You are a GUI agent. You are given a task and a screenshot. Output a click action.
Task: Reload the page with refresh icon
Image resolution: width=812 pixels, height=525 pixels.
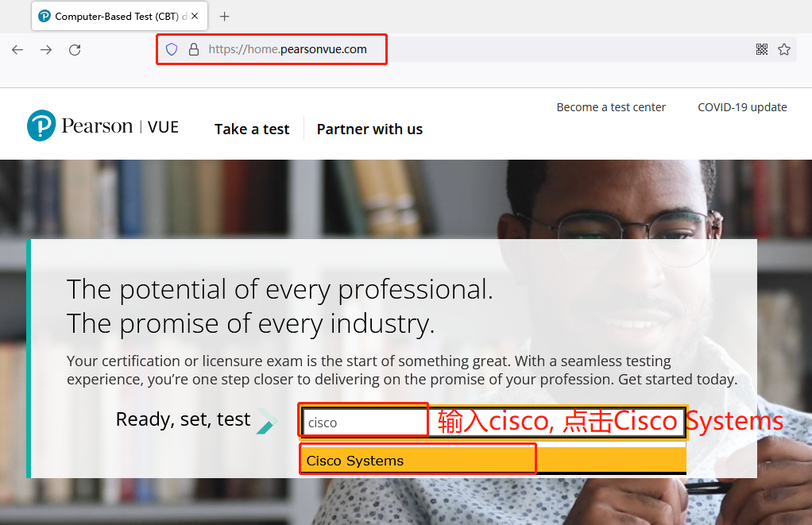click(75, 49)
